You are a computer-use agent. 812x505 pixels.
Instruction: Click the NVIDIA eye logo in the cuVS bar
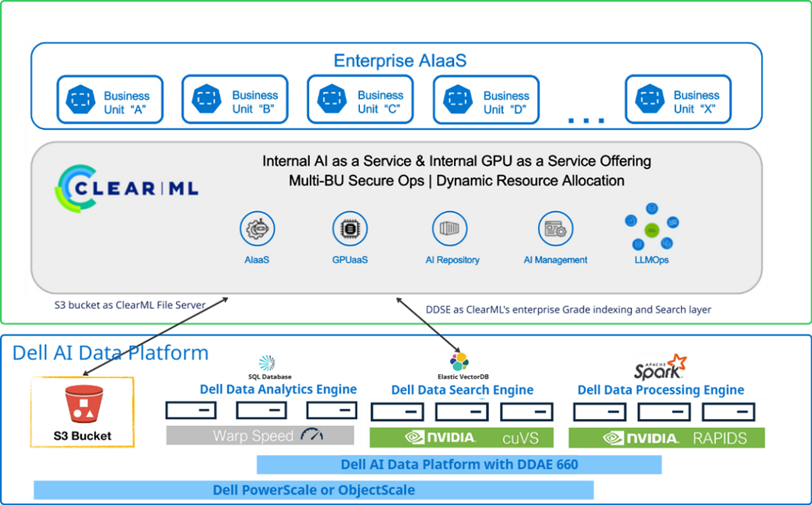pos(416,437)
